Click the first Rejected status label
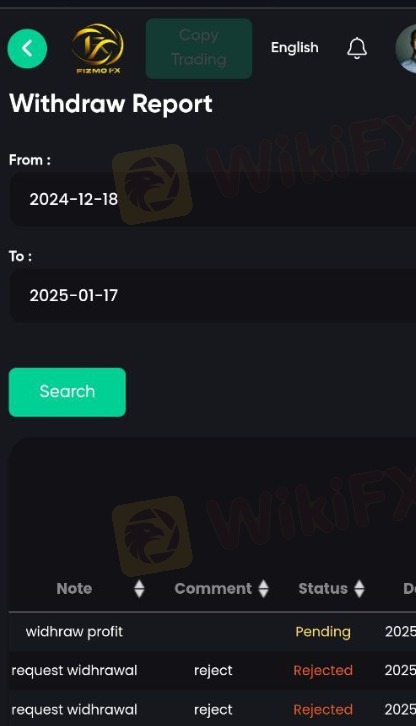416x726 pixels. 323,670
